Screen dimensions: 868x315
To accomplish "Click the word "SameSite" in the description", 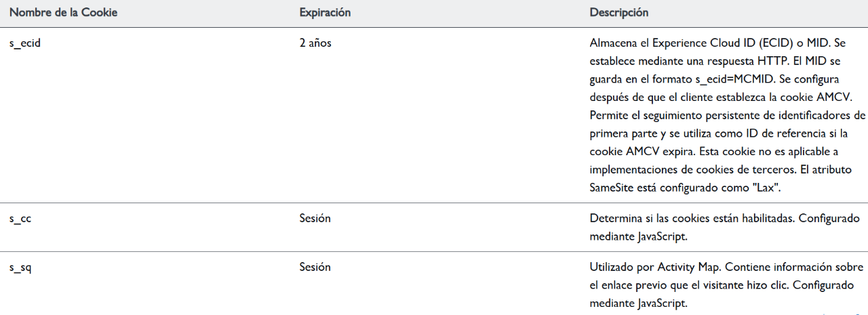I will 612,188.
